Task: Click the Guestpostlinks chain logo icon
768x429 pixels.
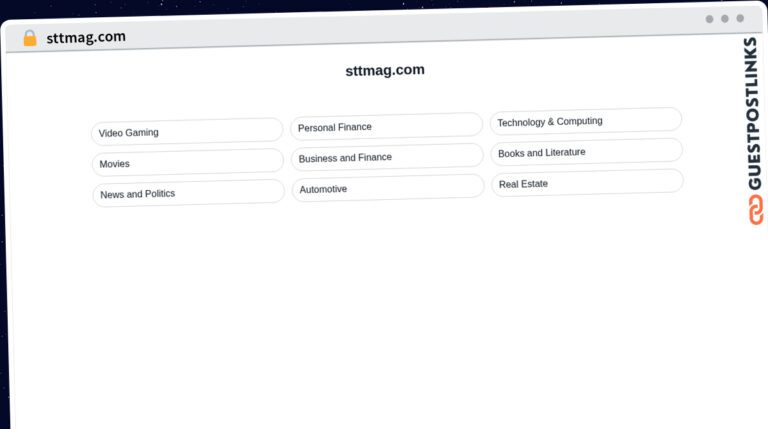Action: point(756,210)
